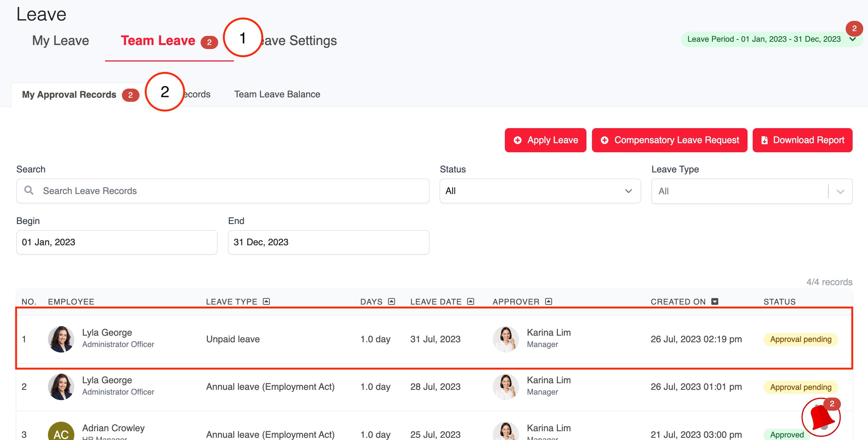Image resolution: width=868 pixels, height=440 pixels.
Task: Expand the Leave Type dropdown
Action: tap(841, 191)
